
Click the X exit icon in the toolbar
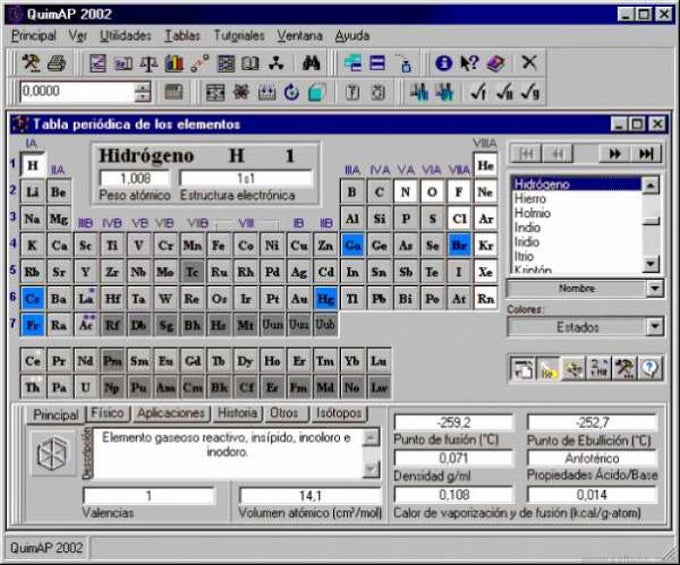pos(529,62)
